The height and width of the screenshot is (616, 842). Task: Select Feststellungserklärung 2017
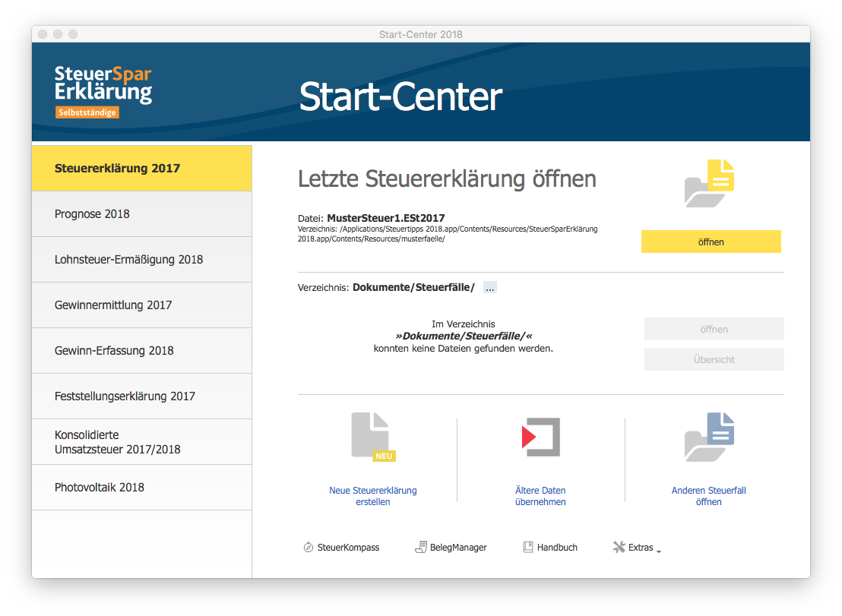coord(142,396)
